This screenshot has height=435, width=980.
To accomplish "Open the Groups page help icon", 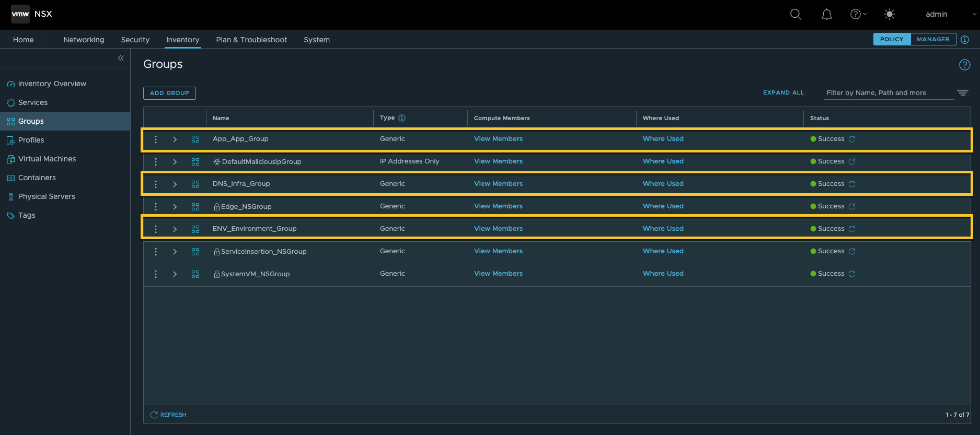I will click(965, 65).
